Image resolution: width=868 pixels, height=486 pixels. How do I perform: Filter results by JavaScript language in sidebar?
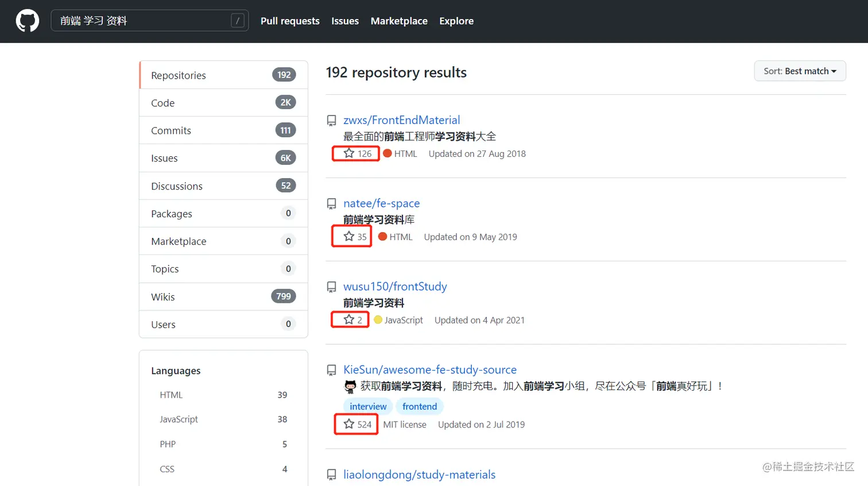point(223,419)
